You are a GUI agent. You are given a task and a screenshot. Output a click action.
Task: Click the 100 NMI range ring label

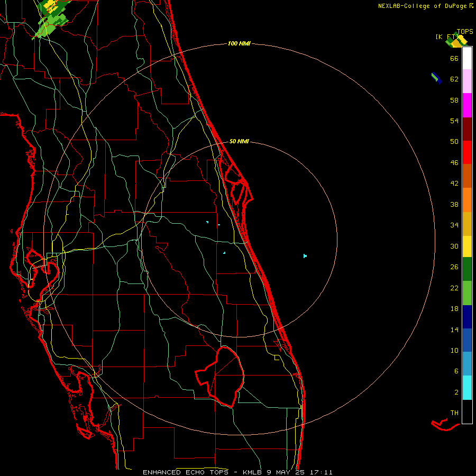tap(239, 44)
